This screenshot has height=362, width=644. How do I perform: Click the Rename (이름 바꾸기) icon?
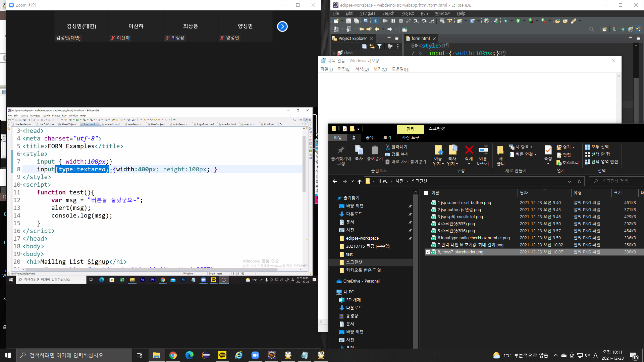(x=483, y=150)
